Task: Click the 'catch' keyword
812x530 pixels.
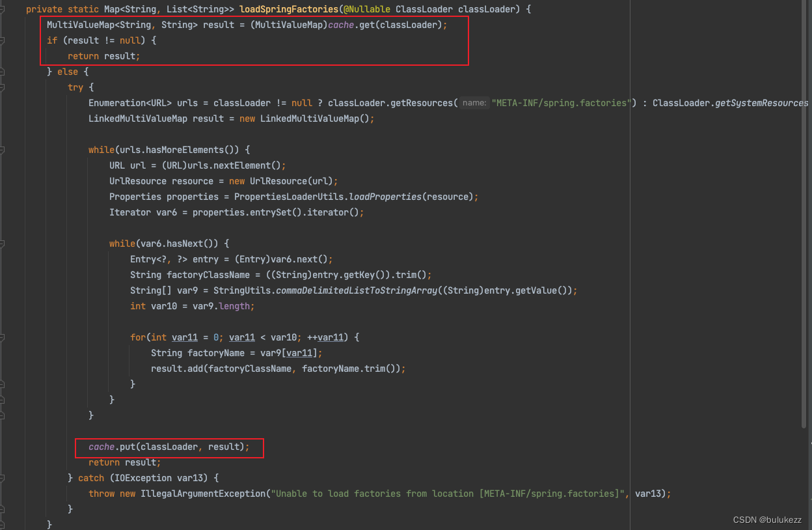Action: click(91, 478)
